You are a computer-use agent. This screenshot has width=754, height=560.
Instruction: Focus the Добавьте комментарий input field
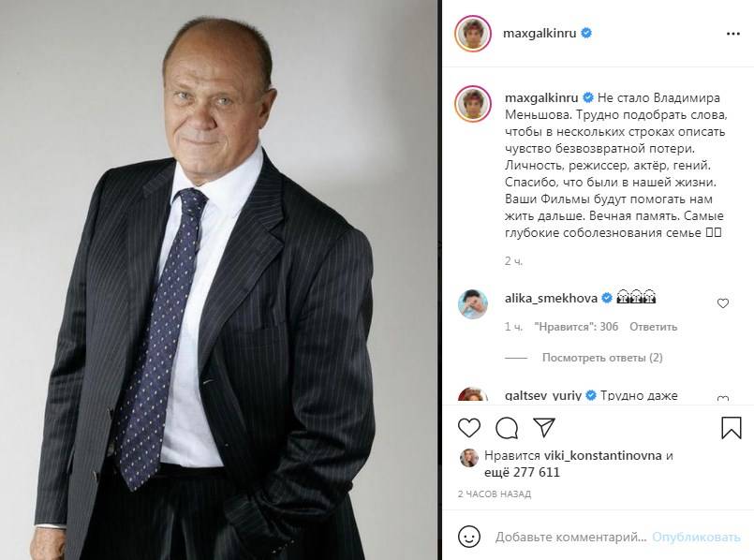(570, 537)
